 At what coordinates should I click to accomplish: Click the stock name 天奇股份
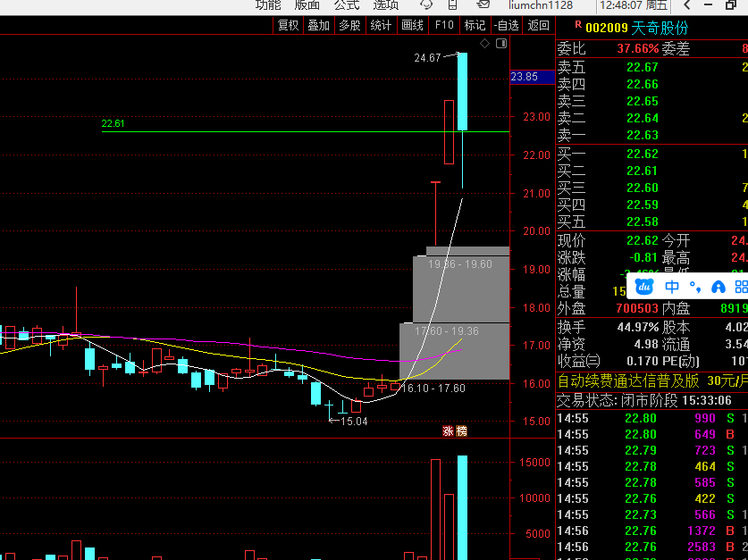(660, 28)
